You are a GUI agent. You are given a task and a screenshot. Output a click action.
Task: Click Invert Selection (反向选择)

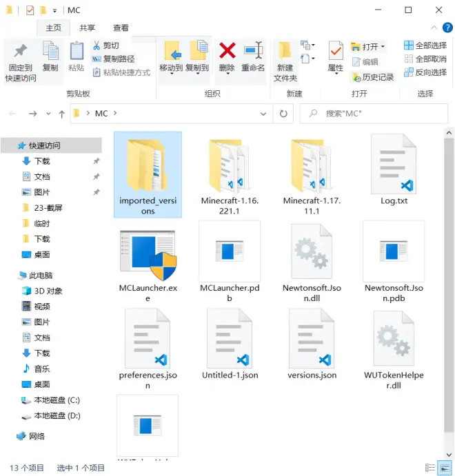425,72
